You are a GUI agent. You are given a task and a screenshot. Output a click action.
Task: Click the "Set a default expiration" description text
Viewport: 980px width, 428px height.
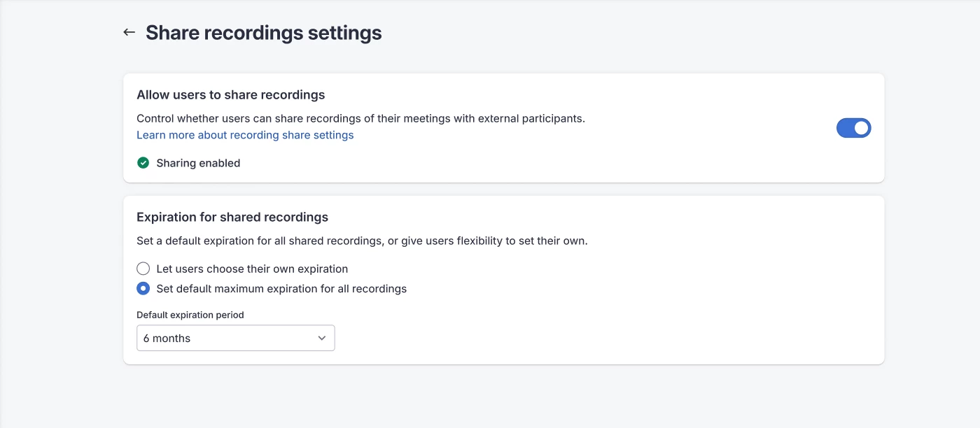(x=362, y=241)
